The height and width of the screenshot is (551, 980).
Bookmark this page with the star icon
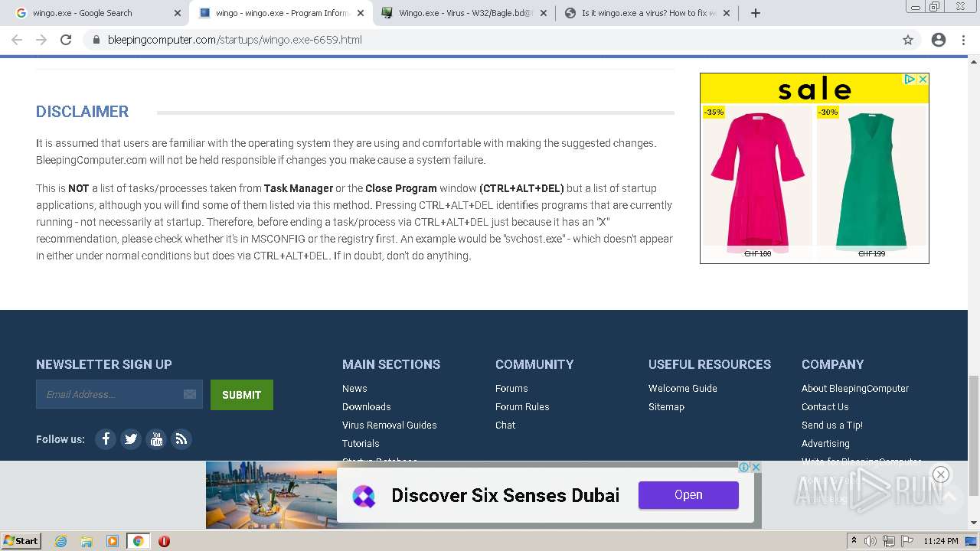(x=908, y=40)
